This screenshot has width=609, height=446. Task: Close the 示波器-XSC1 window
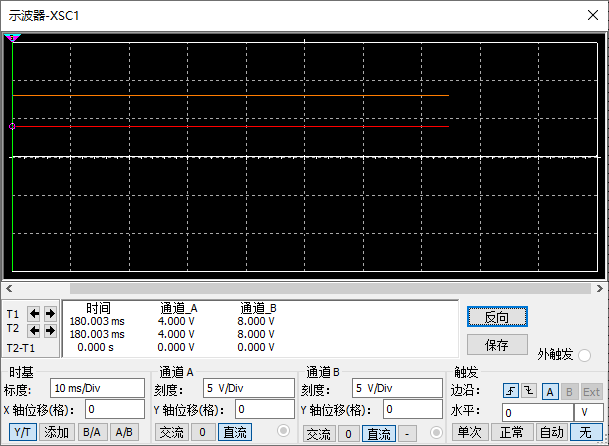(x=593, y=15)
